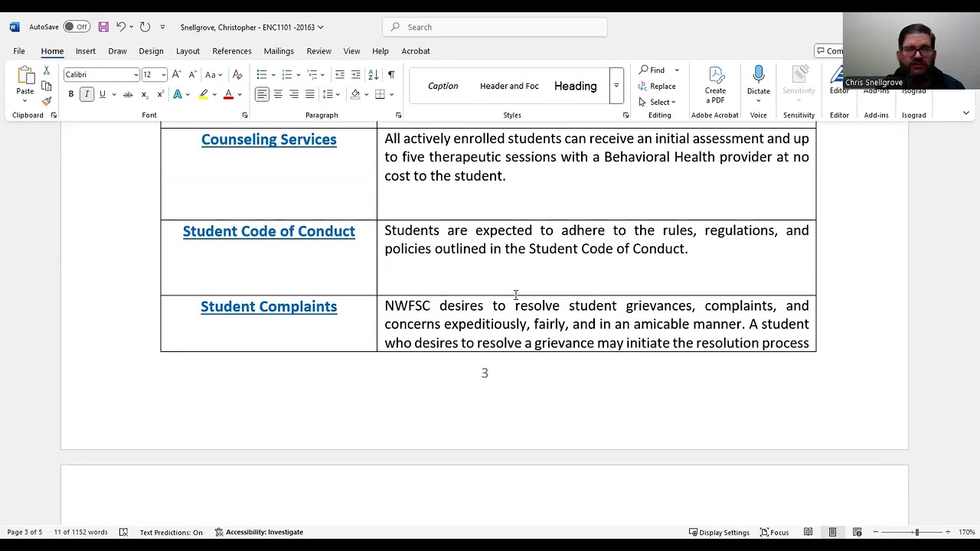Toggle Focus mode in status bar
Screen dimensions: 980x551
tap(774, 532)
